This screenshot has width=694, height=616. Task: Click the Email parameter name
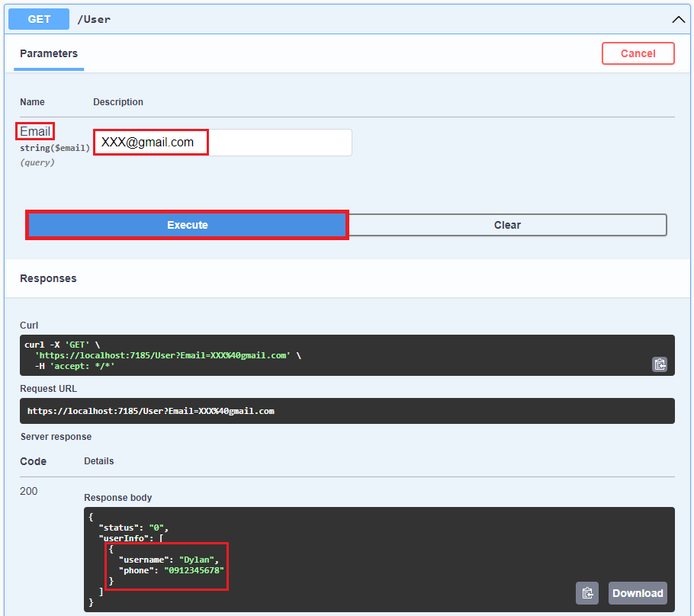pyautogui.click(x=35, y=131)
